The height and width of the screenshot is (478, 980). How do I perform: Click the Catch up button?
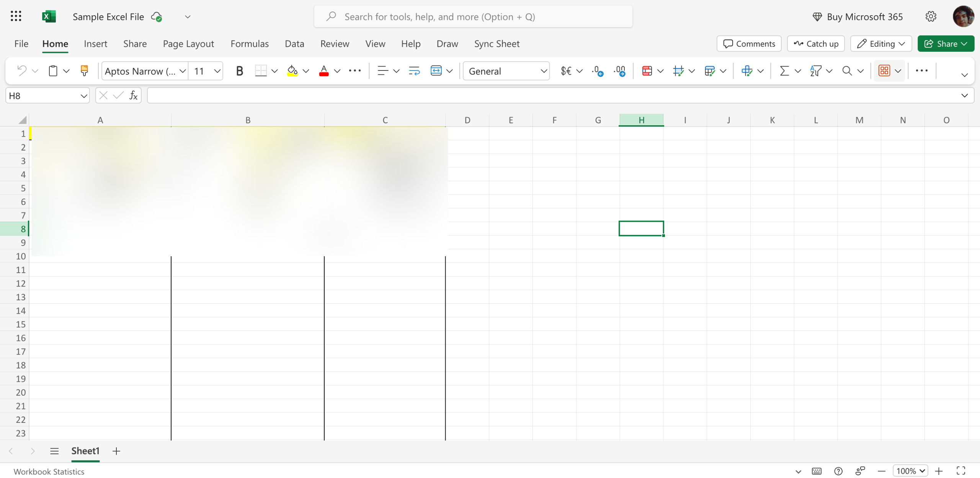point(816,44)
